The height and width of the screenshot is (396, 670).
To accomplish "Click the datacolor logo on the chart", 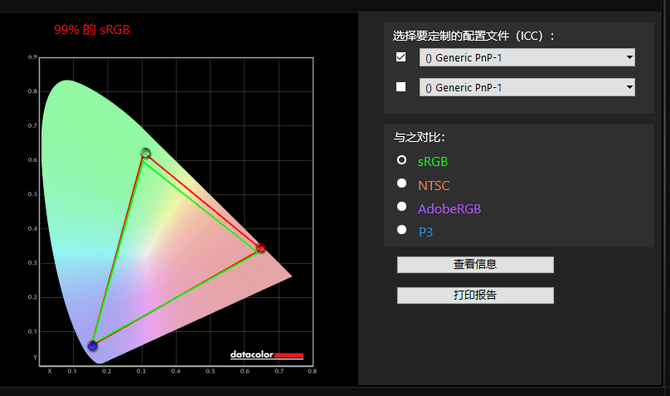I will [x=267, y=355].
